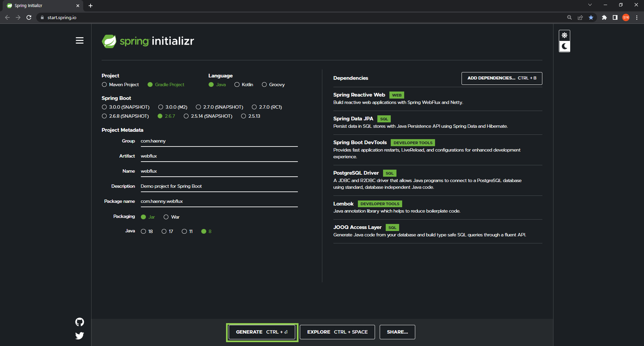Open the Twitter link icon

[x=80, y=336]
